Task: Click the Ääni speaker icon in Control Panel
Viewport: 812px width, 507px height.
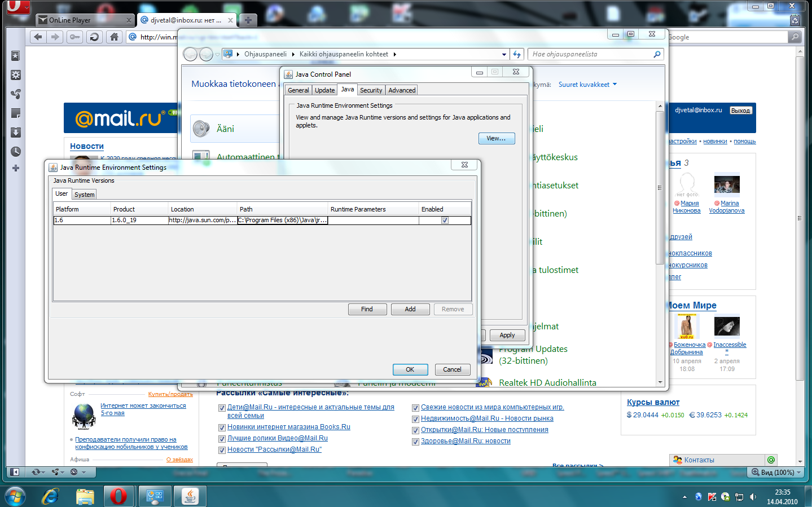Action: click(x=201, y=129)
